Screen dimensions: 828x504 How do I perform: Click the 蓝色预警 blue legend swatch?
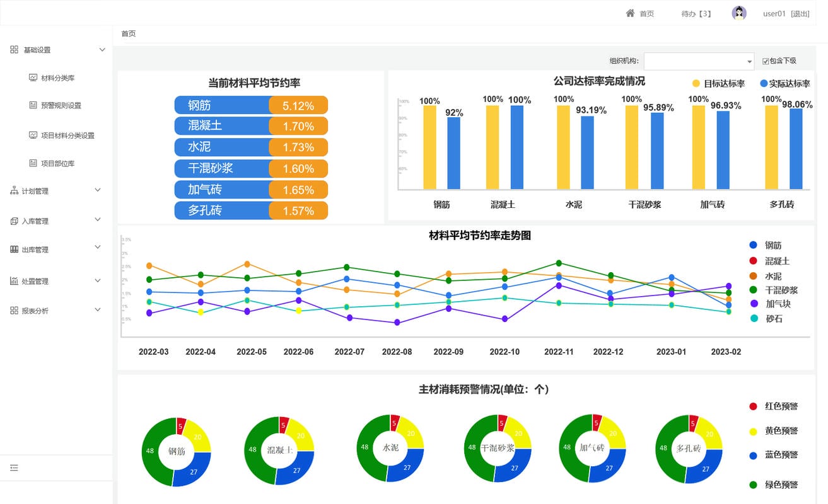tap(753, 455)
